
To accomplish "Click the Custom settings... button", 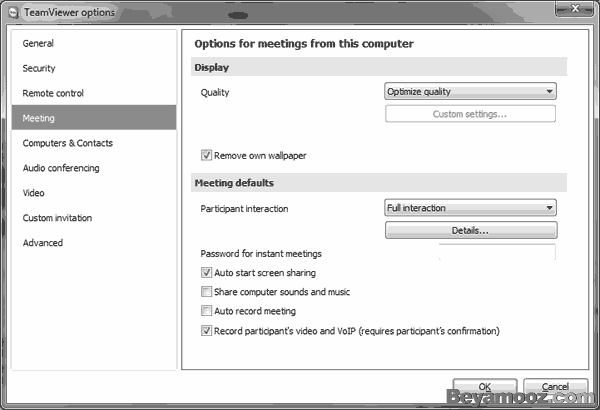I will (x=470, y=114).
